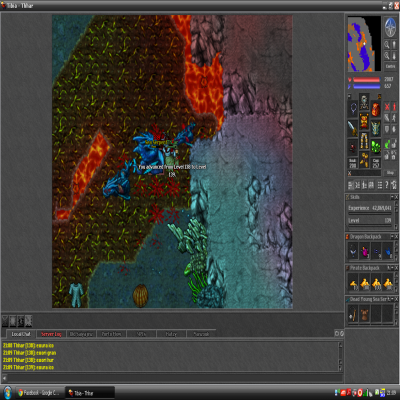Toggle offensive fighting mode sword icon
The image size is (400, 400).
pos(387,118)
